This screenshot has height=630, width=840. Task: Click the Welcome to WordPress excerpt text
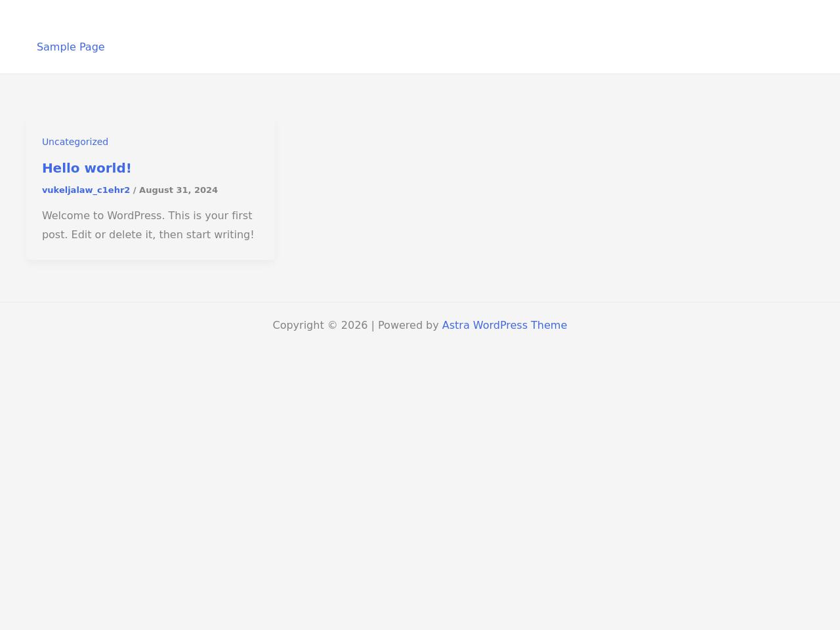click(147, 216)
